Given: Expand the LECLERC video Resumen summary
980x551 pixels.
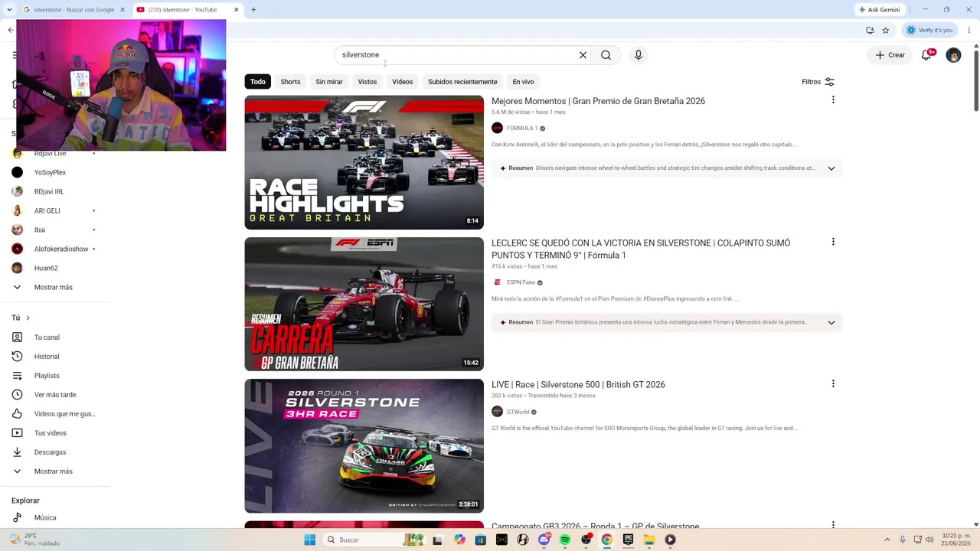Looking at the screenshot, I should point(831,322).
